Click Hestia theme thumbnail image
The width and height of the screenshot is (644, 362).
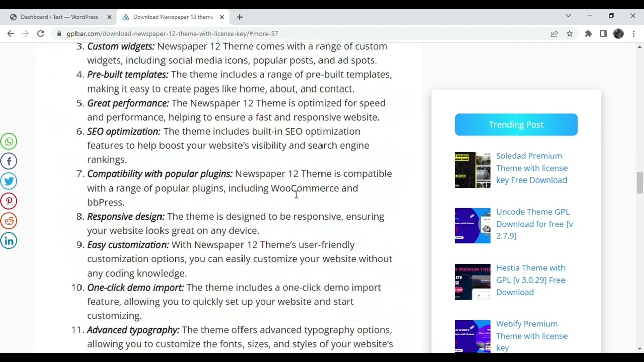(x=472, y=282)
